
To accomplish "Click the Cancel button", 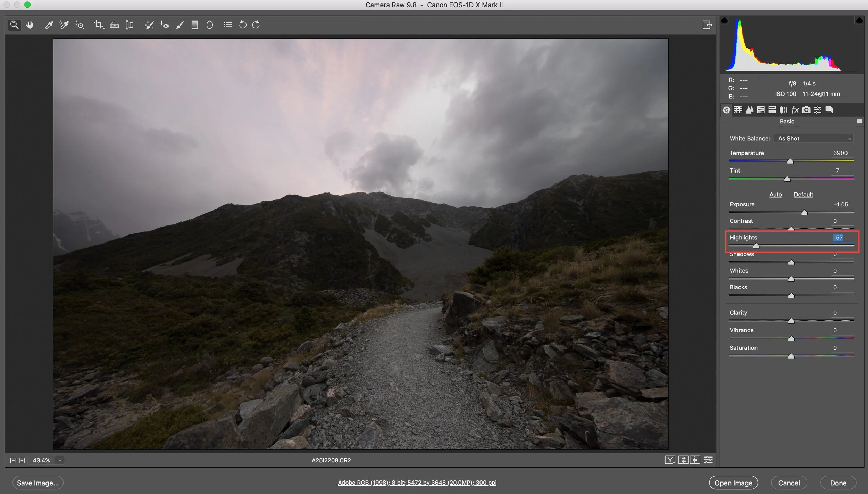I will click(789, 483).
